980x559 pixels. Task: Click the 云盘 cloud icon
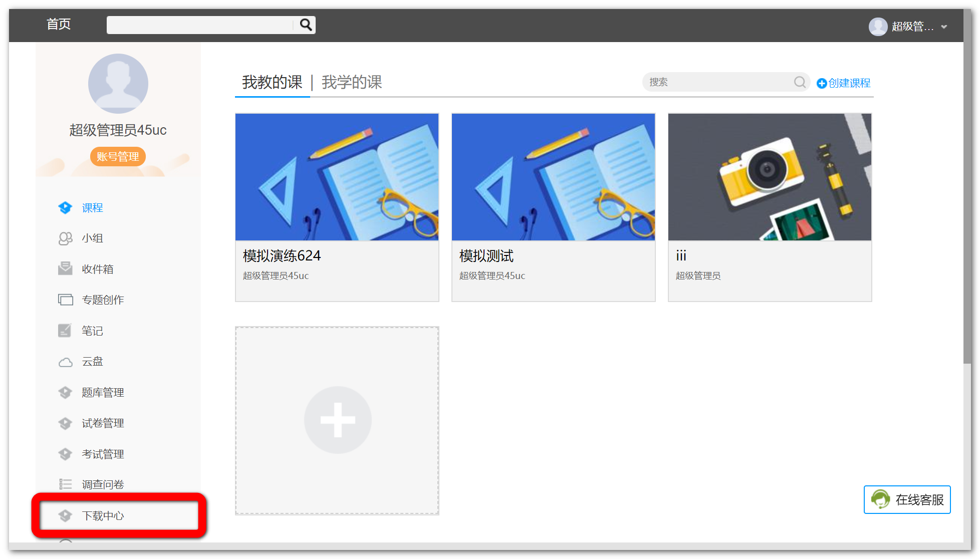point(65,362)
